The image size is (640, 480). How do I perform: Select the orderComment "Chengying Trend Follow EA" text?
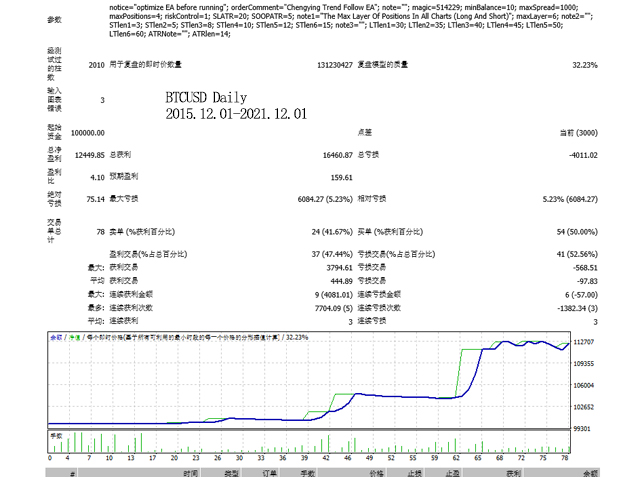302,7
